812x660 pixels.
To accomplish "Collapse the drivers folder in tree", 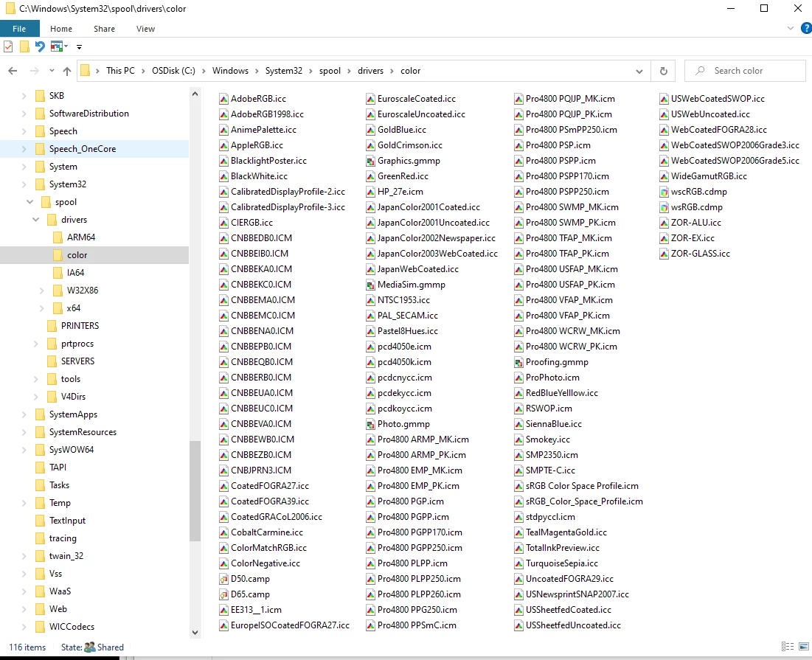I will pyautogui.click(x=35, y=220).
